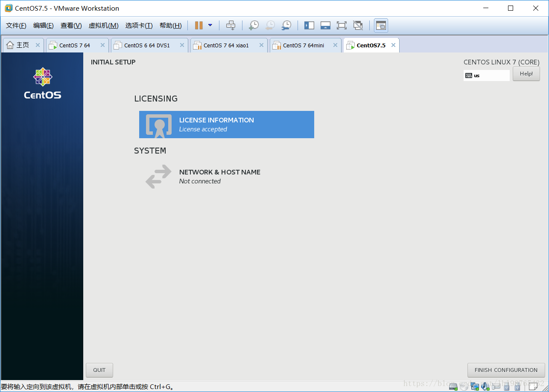Viewport: 549px width, 392px height.
Task: Enter full screen mode from the toolbar
Action: click(342, 26)
